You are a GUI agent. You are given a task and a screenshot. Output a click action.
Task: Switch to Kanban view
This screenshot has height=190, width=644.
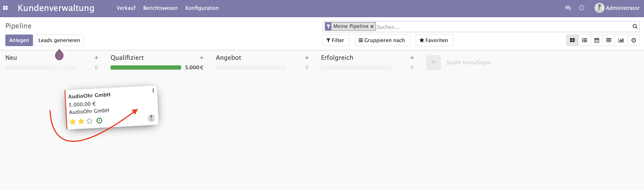(x=572, y=40)
